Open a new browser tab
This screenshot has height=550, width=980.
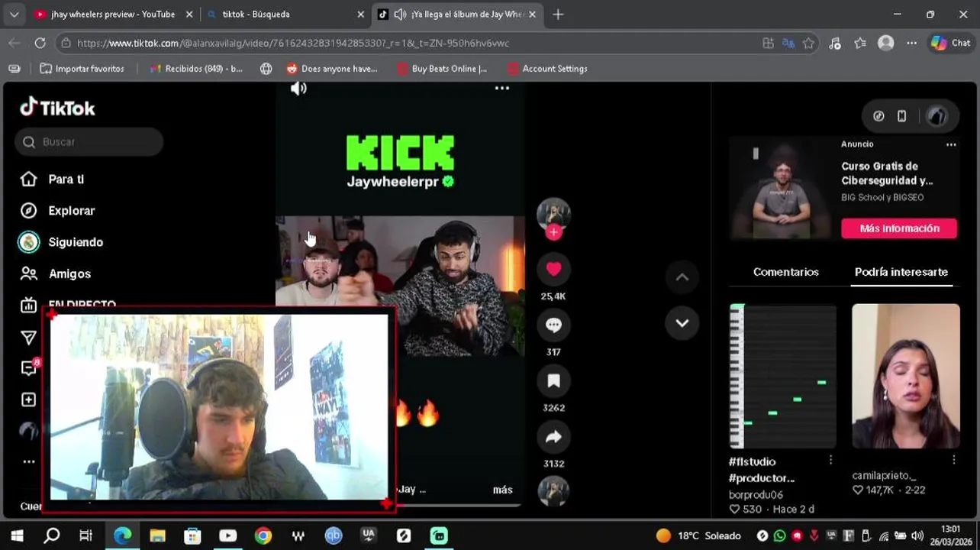[x=558, y=14]
